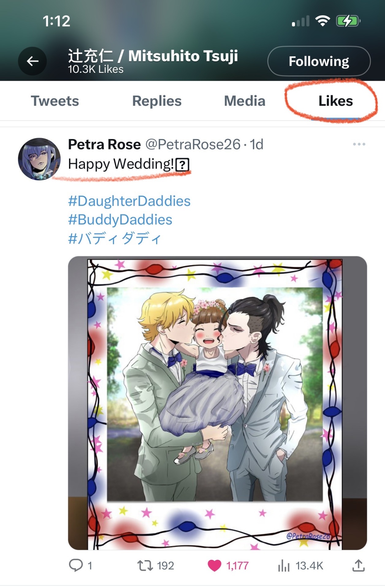This screenshot has width=385, height=588.
Task: Open the wedding fan art image
Action: click(x=217, y=403)
